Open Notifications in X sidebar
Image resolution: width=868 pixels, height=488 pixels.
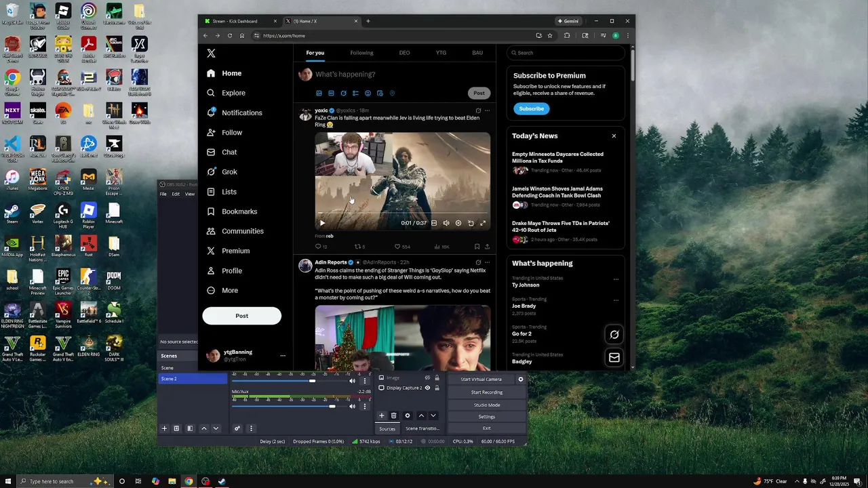pyautogui.click(x=234, y=113)
